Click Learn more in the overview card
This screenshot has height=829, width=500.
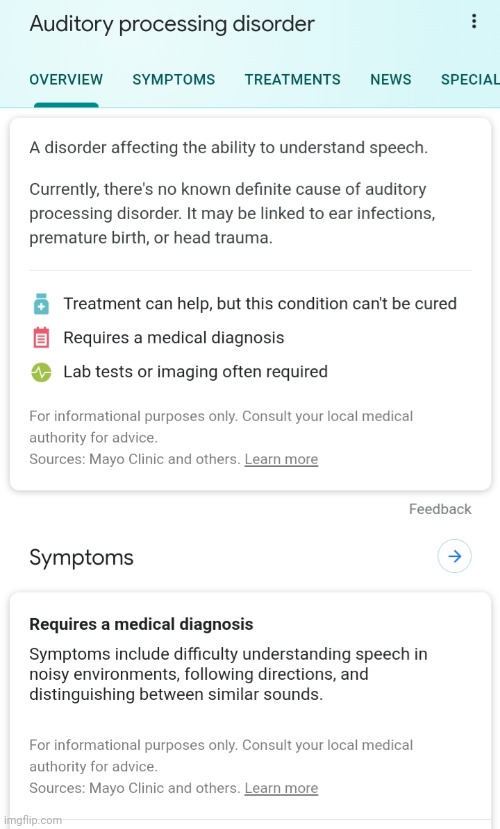click(x=281, y=459)
